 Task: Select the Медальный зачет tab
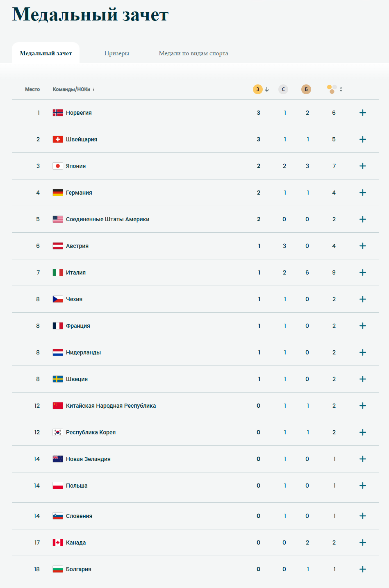(x=46, y=53)
